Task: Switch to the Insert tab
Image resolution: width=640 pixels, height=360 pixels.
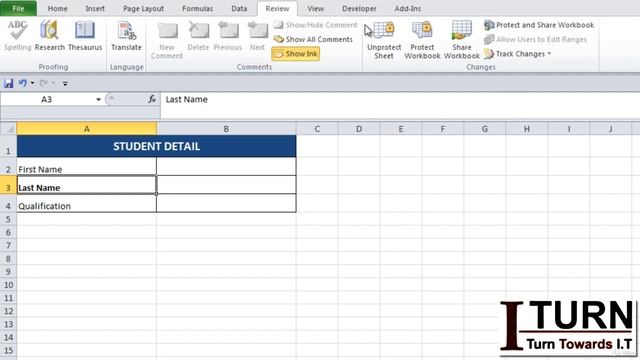Action: tap(95, 8)
